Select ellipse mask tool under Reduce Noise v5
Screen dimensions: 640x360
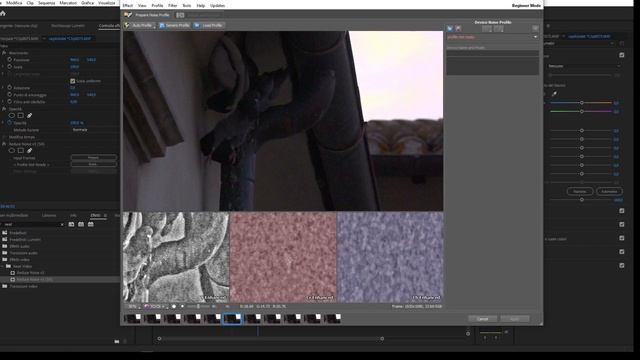click(x=12, y=151)
